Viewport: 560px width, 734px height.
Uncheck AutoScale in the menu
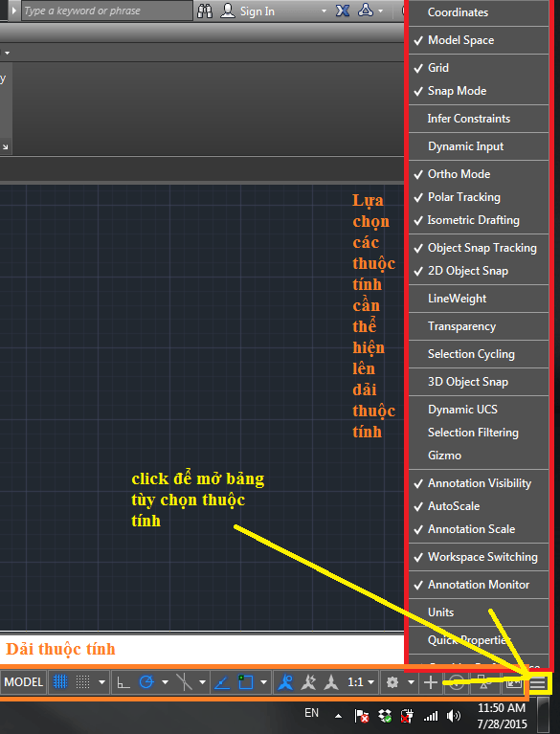coord(479,506)
